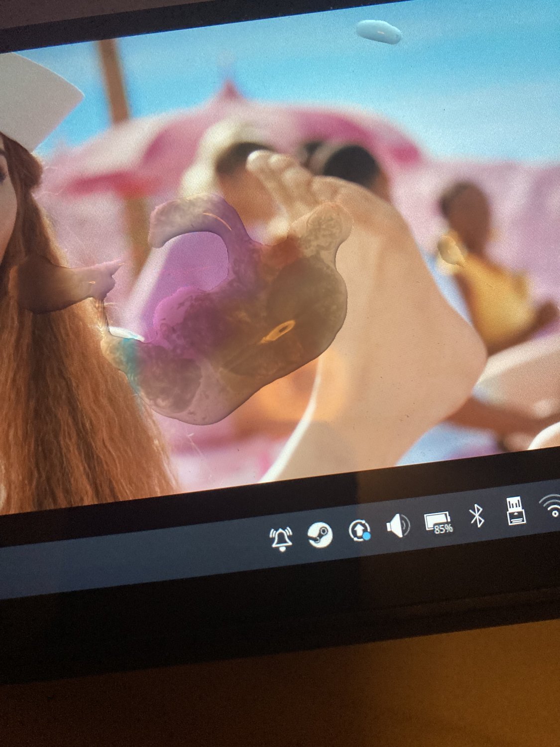Click the volume speaker icon

point(398,525)
